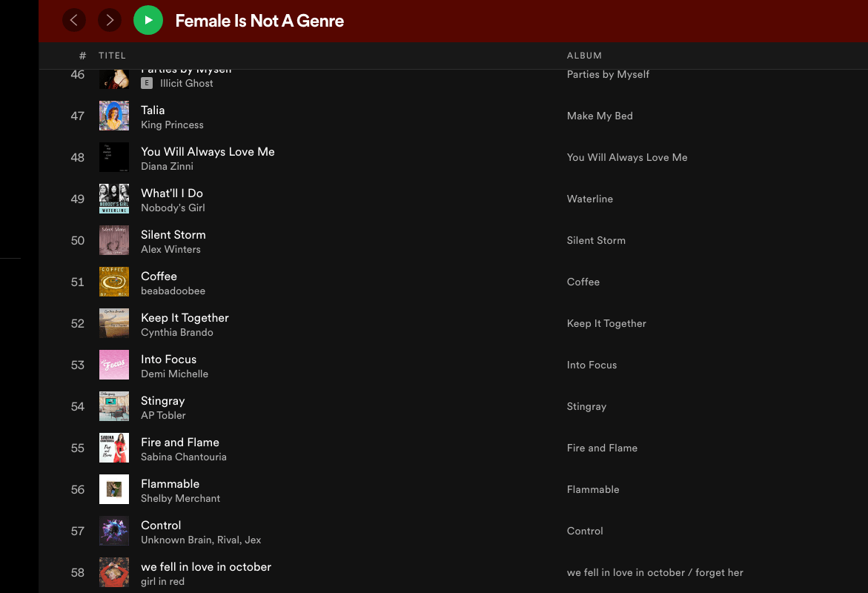Open the girl in red artist link
Screen dimensions: 868x593
(162, 581)
